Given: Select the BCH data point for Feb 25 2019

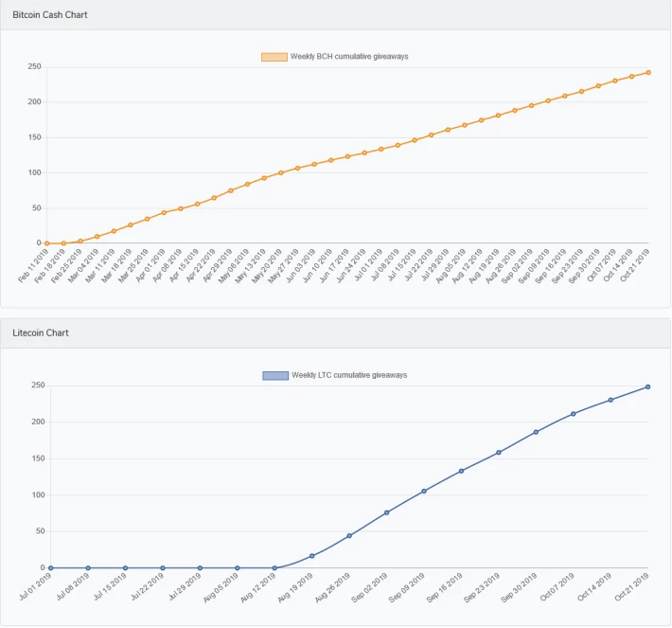Looking at the screenshot, I should [x=80, y=242].
